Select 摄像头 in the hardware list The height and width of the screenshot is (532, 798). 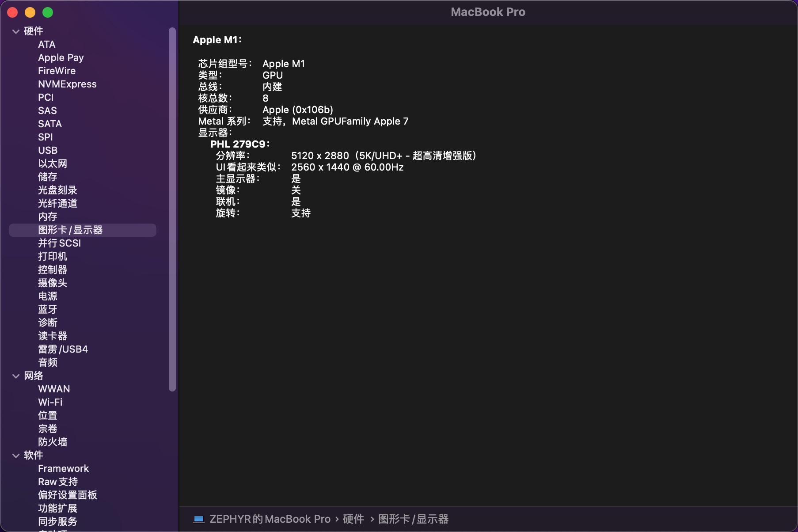[x=53, y=283]
